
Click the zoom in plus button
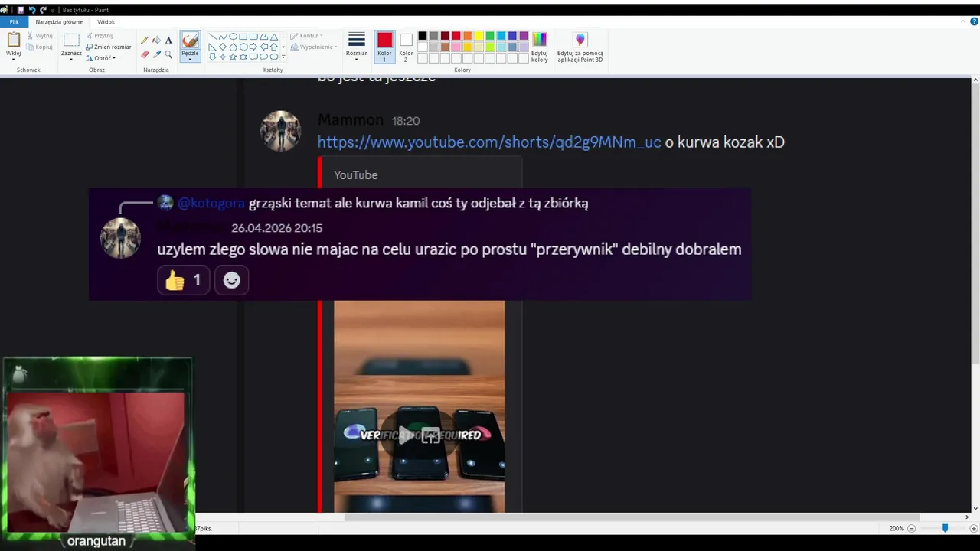[x=974, y=528]
